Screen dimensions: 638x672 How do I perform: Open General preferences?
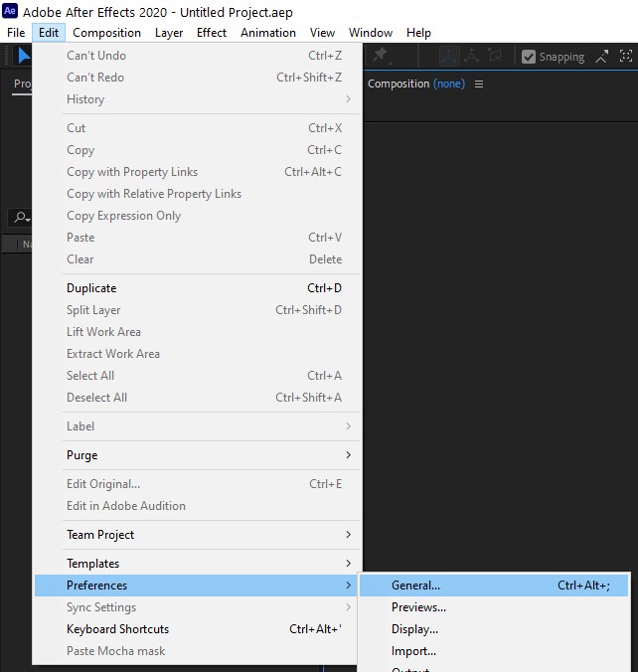point(494,585)
